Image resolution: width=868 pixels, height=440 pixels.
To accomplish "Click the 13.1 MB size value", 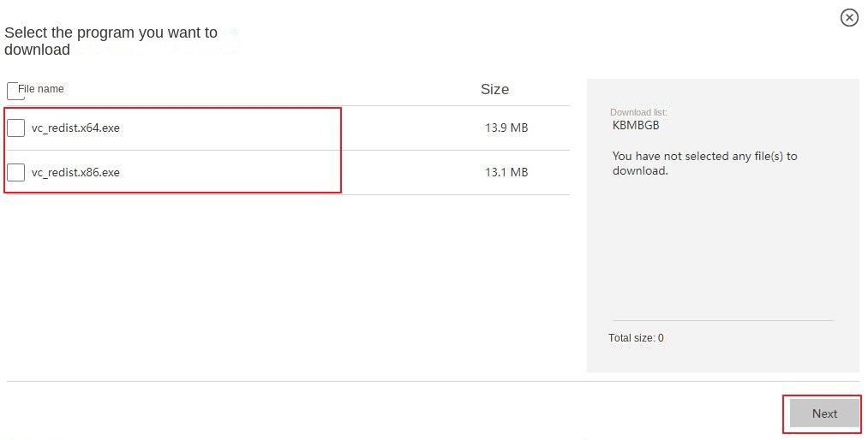I will click(506, 172).
